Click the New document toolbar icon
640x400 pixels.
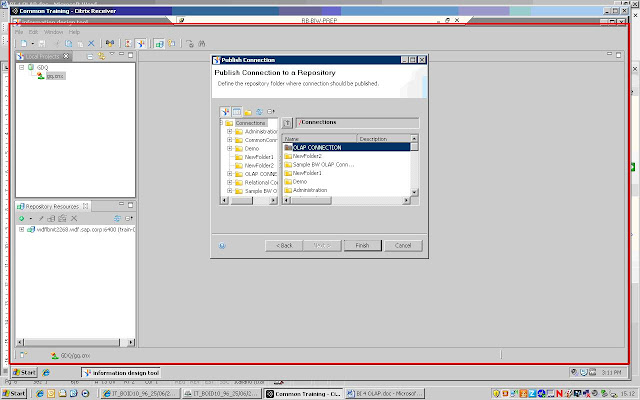[24, 43]
